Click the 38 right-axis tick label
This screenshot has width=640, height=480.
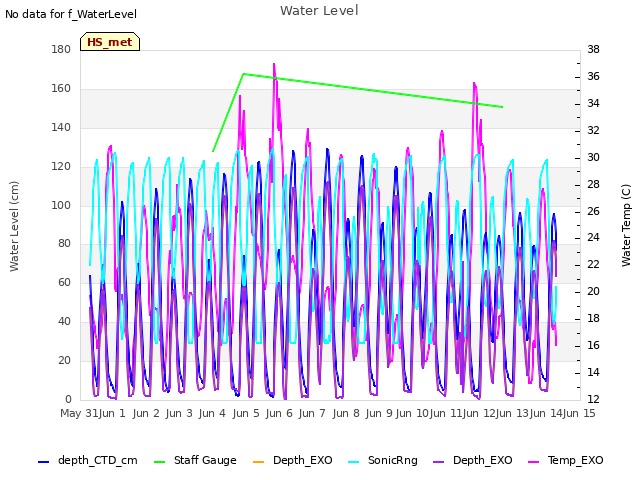coord(593,49)
